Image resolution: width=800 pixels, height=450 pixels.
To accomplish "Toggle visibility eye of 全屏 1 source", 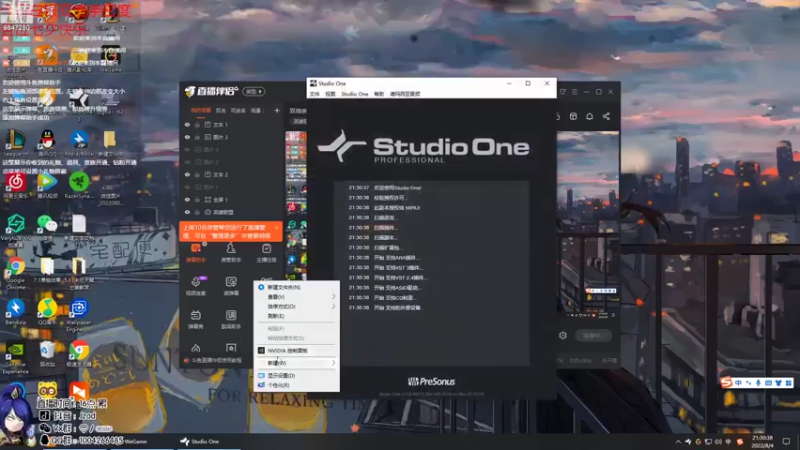I will 187,199.
